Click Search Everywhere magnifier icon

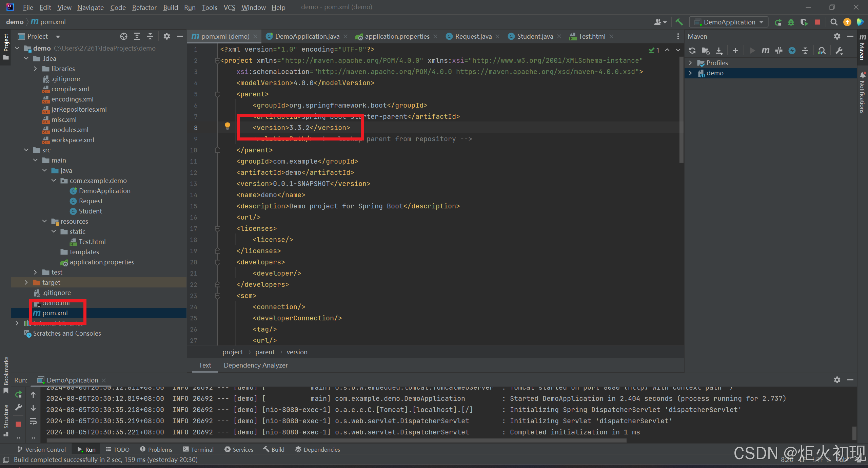click(x=834, y=22)
